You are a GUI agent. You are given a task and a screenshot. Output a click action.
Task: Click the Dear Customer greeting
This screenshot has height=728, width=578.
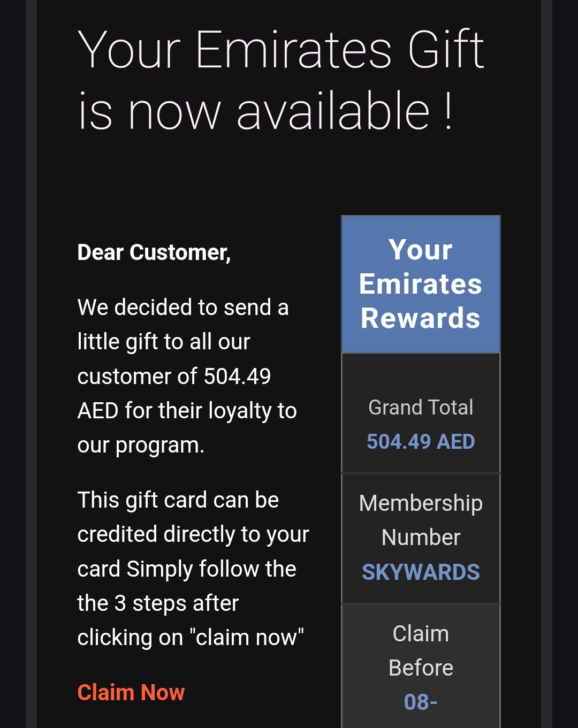154,252
